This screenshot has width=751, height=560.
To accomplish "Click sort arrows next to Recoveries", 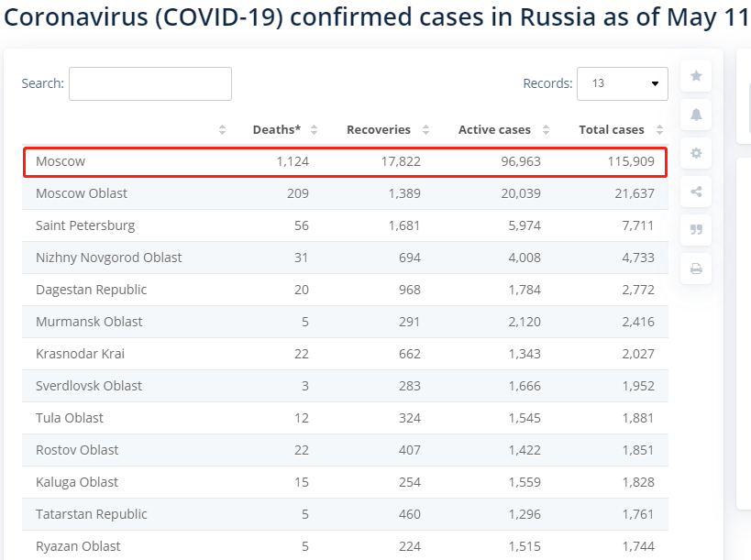I will pos(426,130).
